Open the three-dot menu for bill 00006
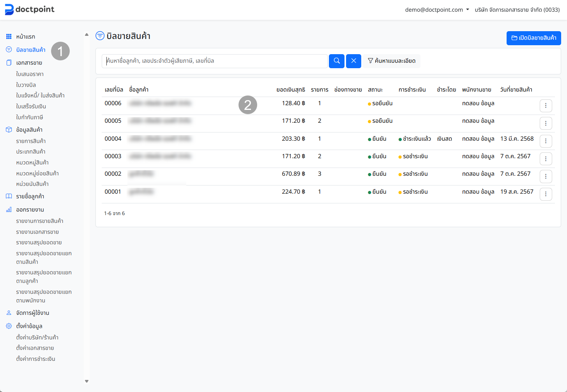 pyautogui.click(x=546, y=106)
